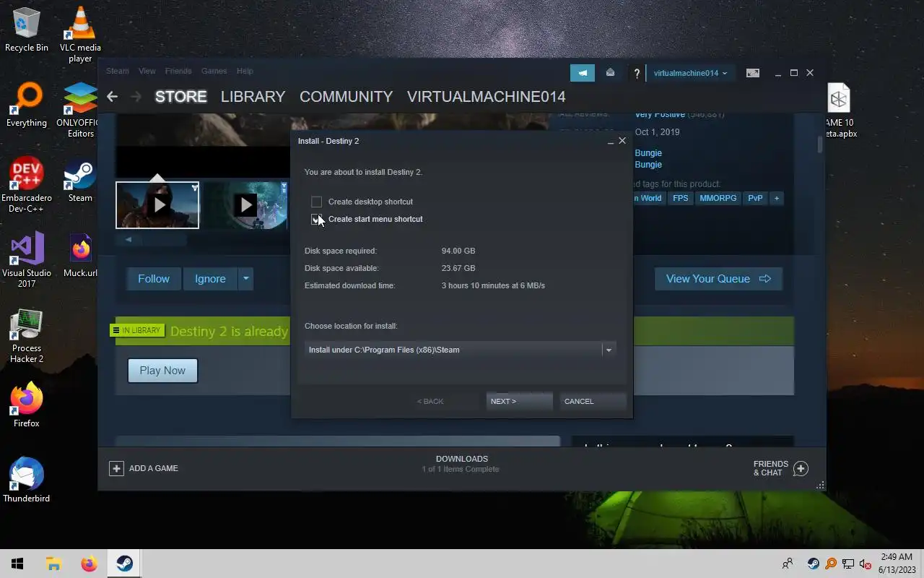Launch Embarcadero Dev-C++ desktop icon
This screenshot has height=578, width=924.
tap(27, 185)
